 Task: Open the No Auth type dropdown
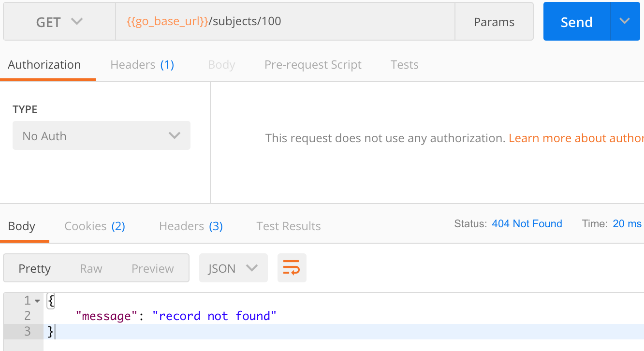coord(102,136)
